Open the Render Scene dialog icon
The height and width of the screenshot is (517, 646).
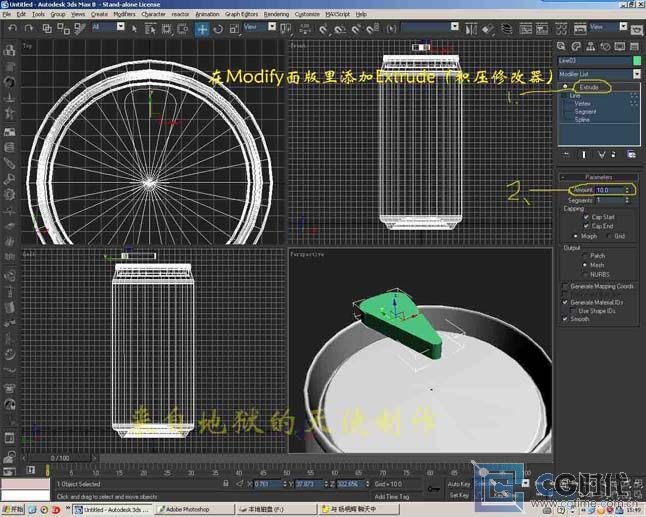[x=580, y=29]
